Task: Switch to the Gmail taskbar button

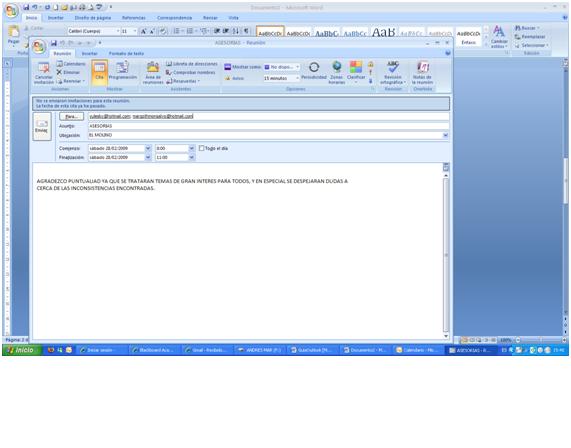Action: click(x=208, y=350)
